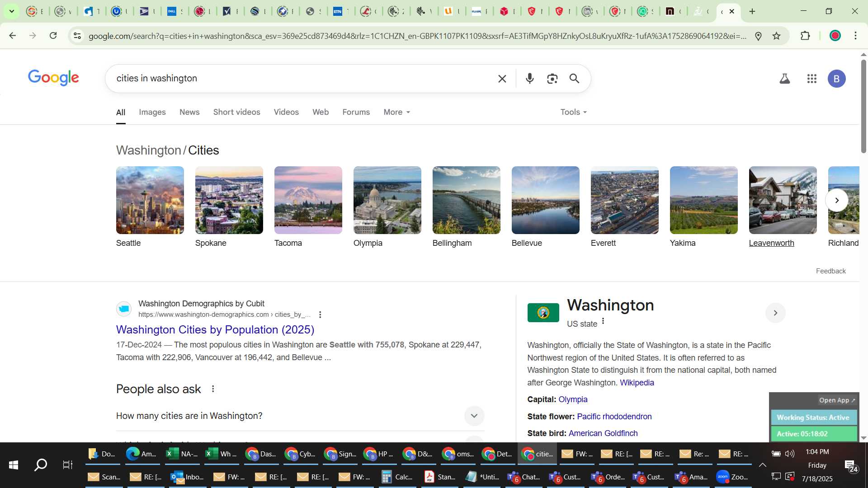This screenshot has width=868, height=488.
Task: Clear the search box with X icon
Action: (x=502, y=79)
